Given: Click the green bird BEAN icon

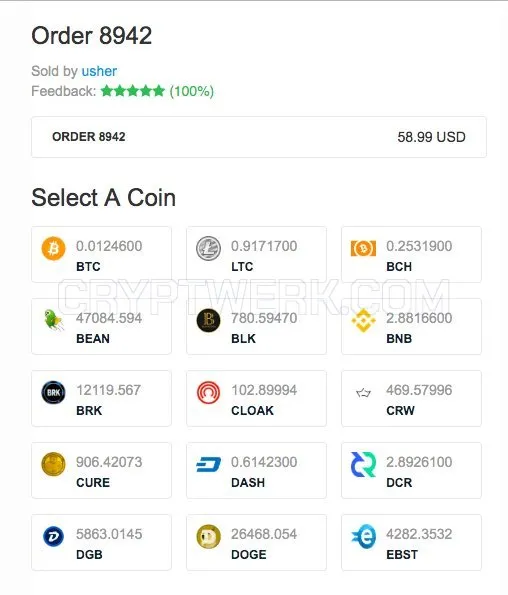Looking at the screenshot, I should [x=53, y=320].
